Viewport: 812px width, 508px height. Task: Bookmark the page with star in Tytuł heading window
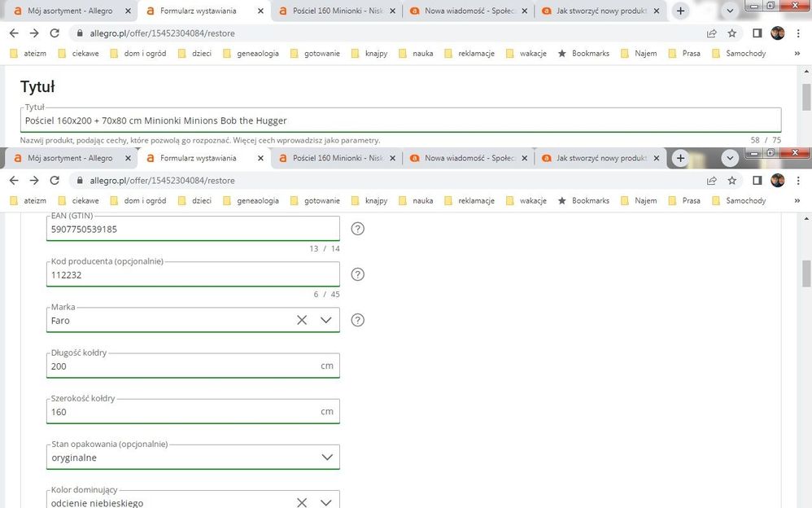pyautogui.click(x=731, y=33)
